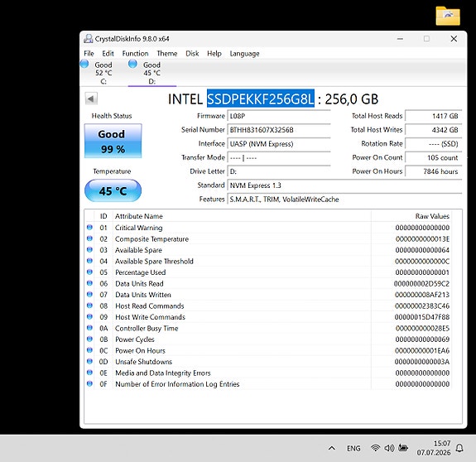Click the Rotation Rate value field
The image size is (476, 462).
pos(434,144)
